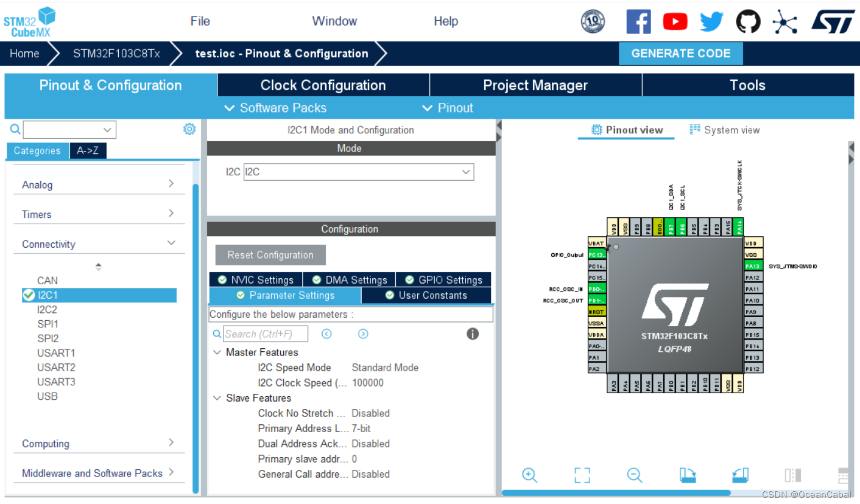
Task: Switch to the A->Z tab
Action: click(x=88, y=151)
